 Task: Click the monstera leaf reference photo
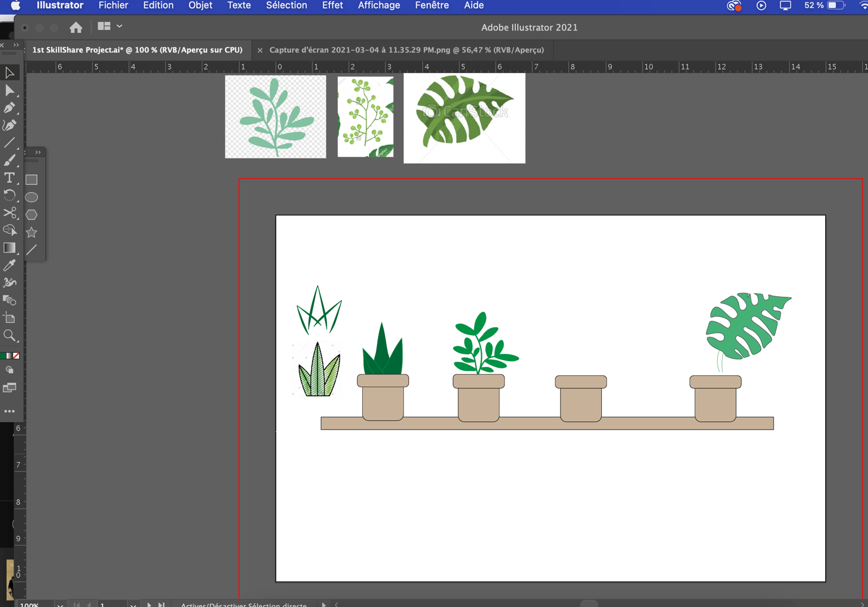pos(465,118)
